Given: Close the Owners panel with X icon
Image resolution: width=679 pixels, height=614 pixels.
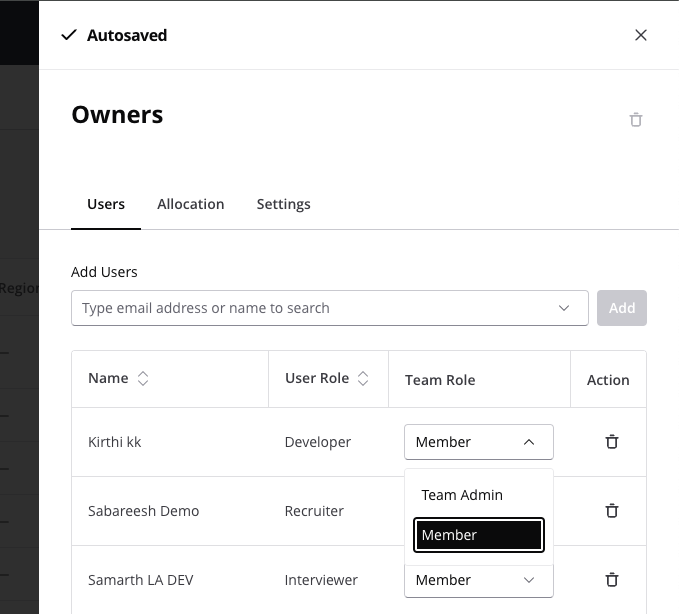Looking at the screenshot, I should [x=641, y=35].
